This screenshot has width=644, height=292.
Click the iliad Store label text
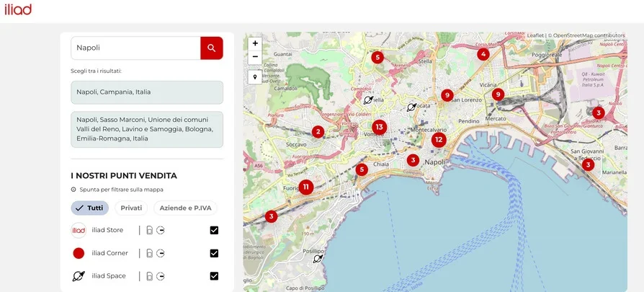point(107,230)
